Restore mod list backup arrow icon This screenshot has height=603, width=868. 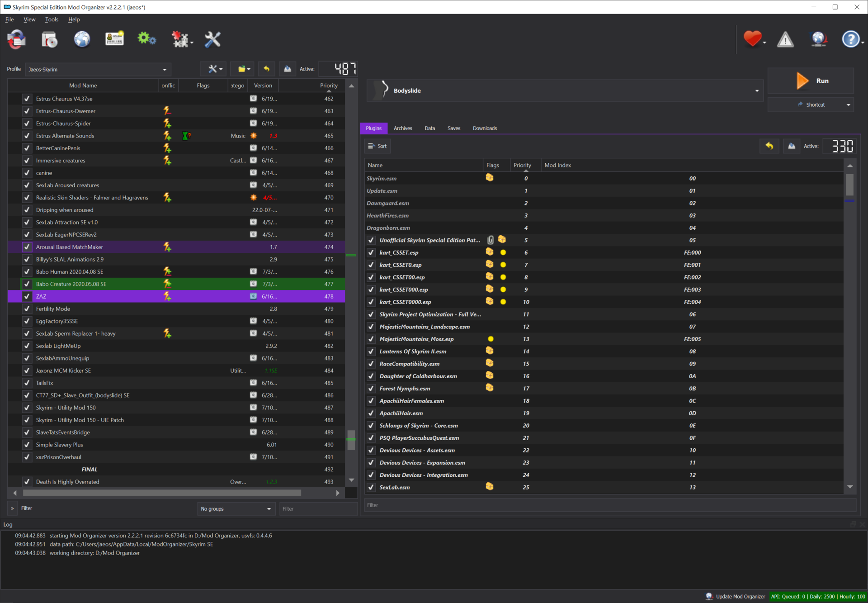click(x=266, y=69)
